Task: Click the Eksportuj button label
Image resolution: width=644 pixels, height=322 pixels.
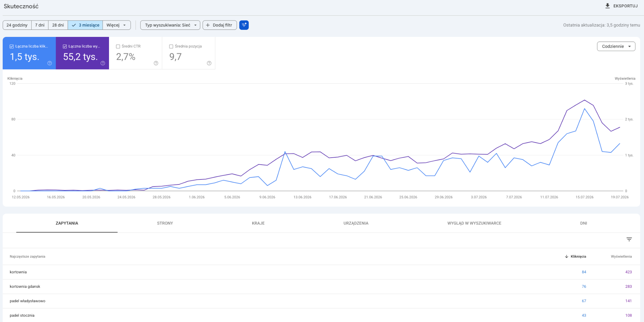Action: point(626,6)
